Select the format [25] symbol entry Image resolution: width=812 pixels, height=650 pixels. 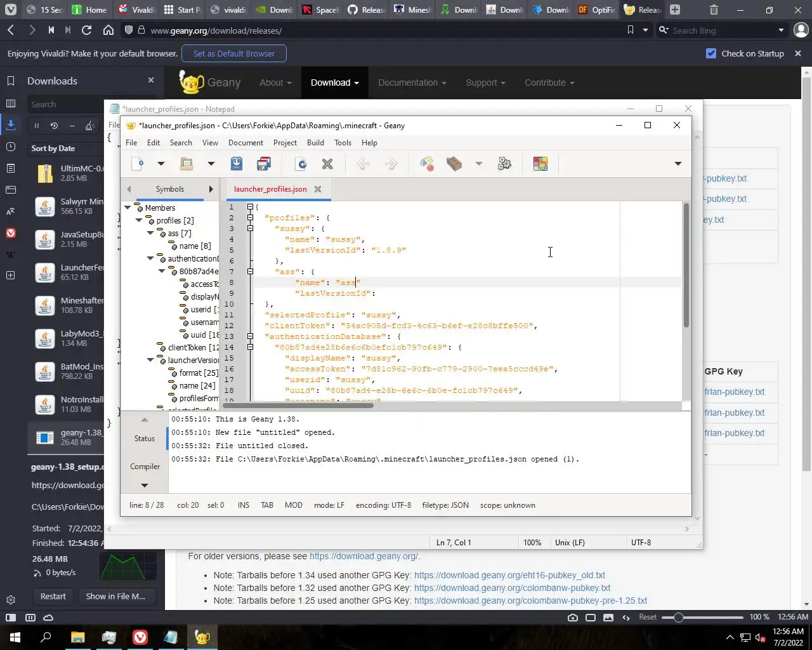click(x=198, y=373)
